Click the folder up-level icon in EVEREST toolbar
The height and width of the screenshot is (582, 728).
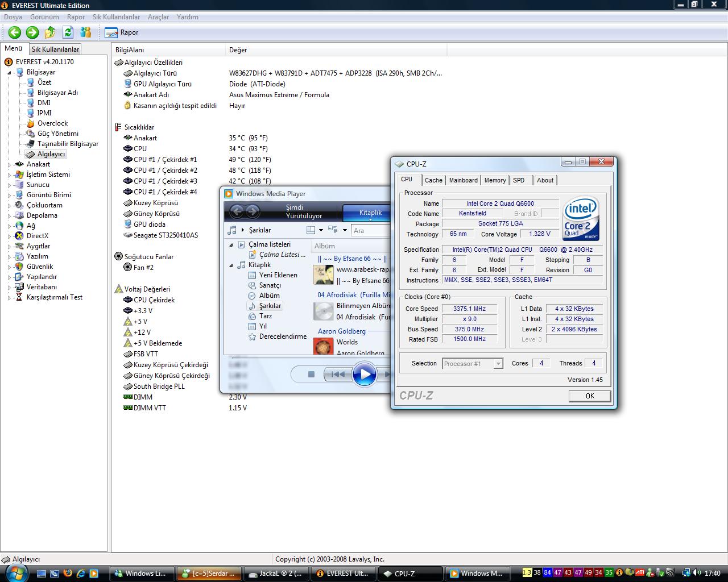(x=50, y=32)
